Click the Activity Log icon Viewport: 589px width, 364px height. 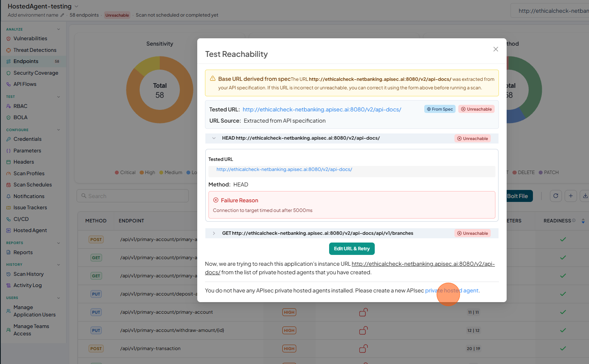(9, 285)
